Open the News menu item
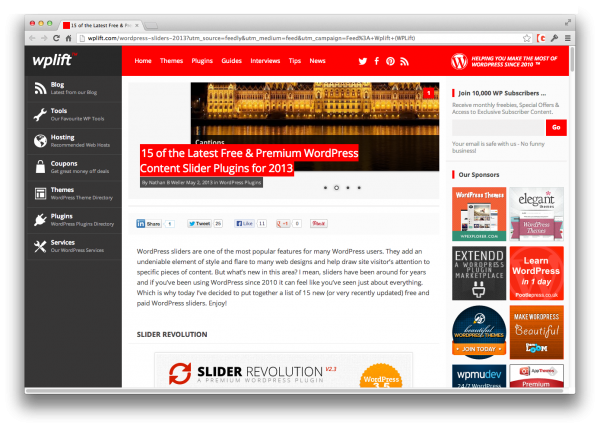This screenshot has height=428, width=600. coord(317,61)
